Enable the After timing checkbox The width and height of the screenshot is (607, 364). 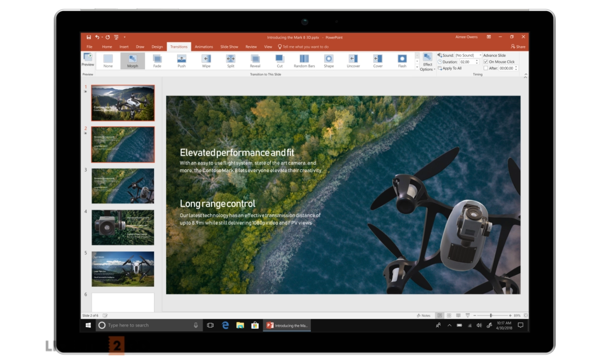click(486, 68)
